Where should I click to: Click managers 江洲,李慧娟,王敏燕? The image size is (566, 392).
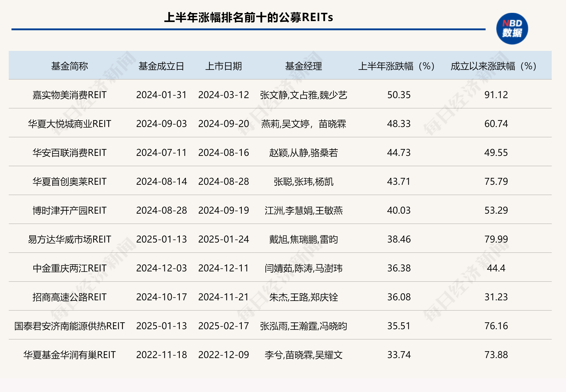(x=303, y=210)
